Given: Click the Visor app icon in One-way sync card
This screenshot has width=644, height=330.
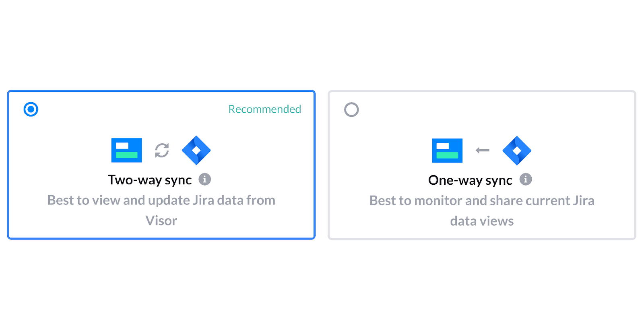Looking at the screenshot, I should click(447, 151).
